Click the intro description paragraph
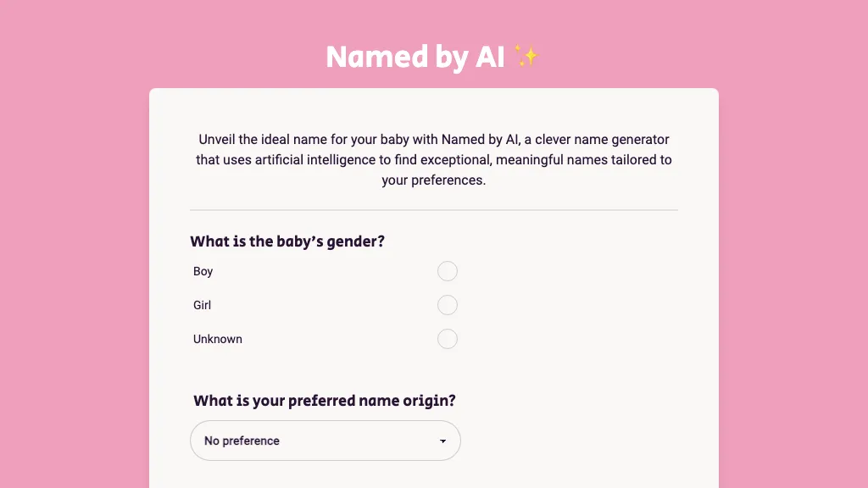868x488 pixels. coord(434,159)
